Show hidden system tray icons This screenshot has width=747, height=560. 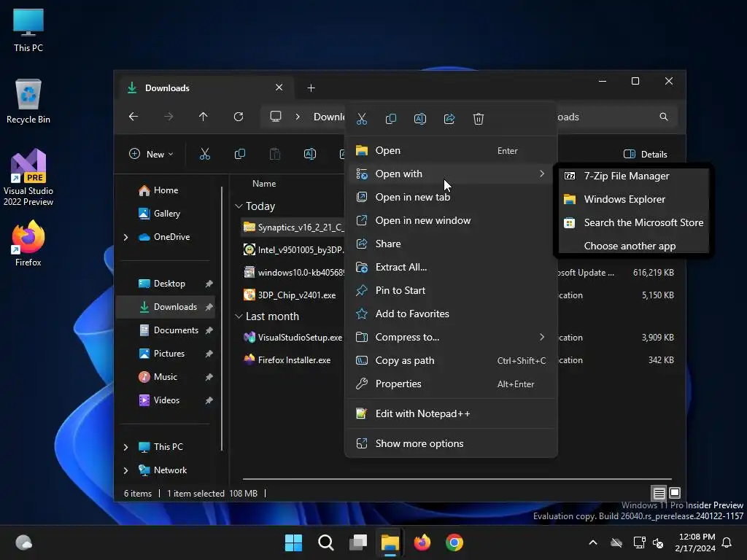(593, 542)
